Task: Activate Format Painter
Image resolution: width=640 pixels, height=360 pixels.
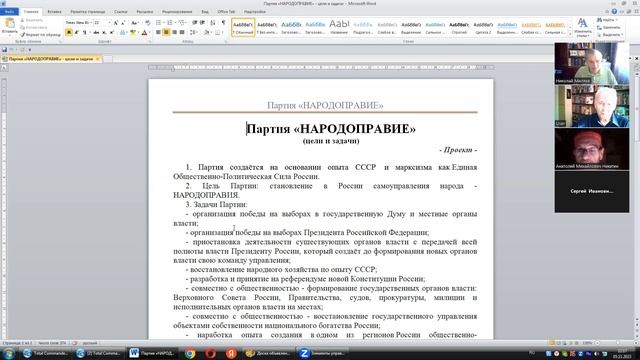Action: (x=40, y=35)
